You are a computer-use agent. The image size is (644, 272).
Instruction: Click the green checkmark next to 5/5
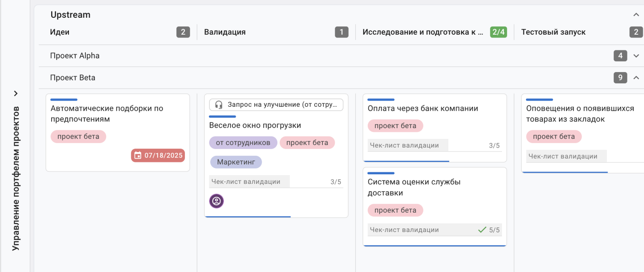coord(482,230)
